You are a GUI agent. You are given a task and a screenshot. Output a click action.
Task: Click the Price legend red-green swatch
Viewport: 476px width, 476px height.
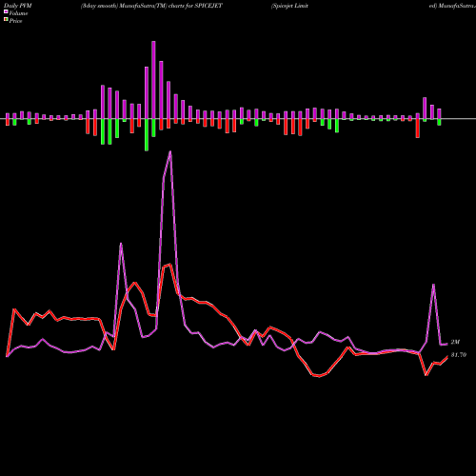tap(6, 20)
